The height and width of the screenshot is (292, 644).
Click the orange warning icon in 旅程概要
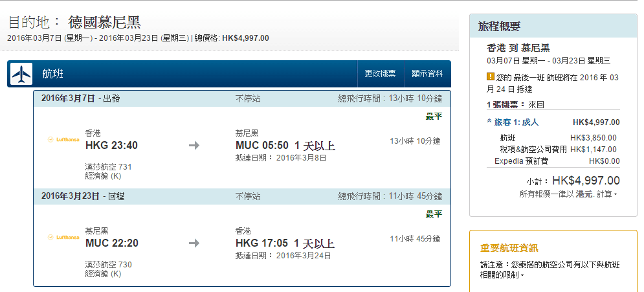[490, 77]
